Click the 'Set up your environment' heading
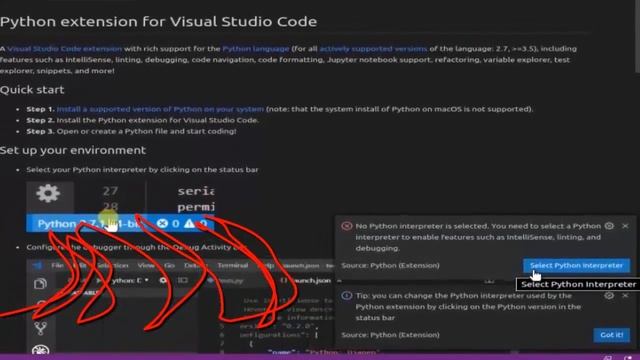Viewport: 640px width, 360px height. (x=73, y=150)
